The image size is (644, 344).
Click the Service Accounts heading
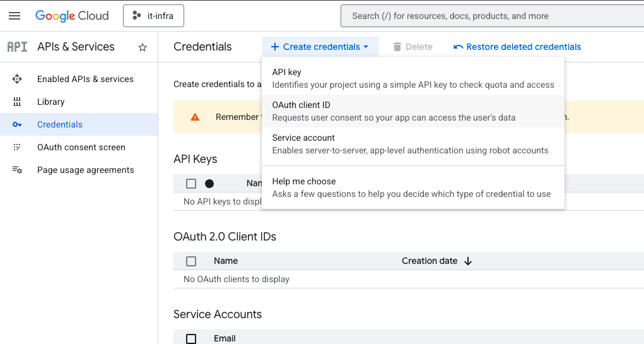[x=218, y=314]
